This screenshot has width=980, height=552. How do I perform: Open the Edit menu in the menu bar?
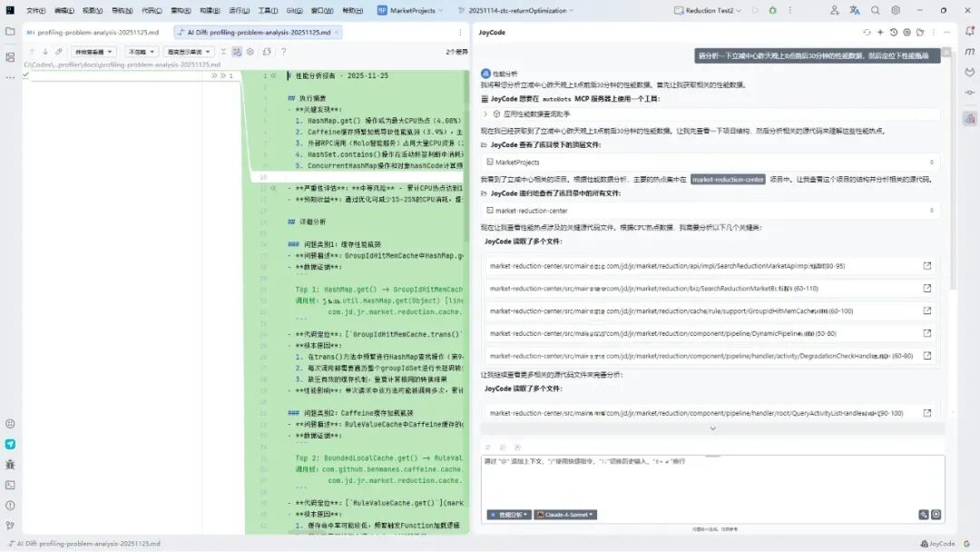click(x=64, y=11)
